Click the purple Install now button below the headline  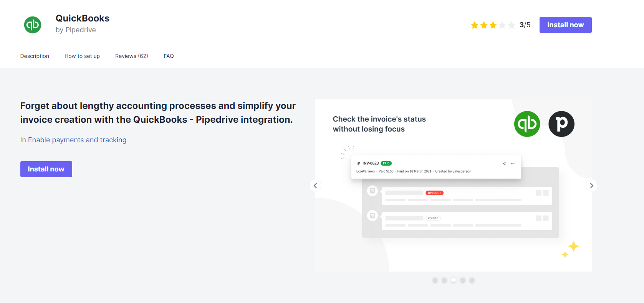(46, 169)
